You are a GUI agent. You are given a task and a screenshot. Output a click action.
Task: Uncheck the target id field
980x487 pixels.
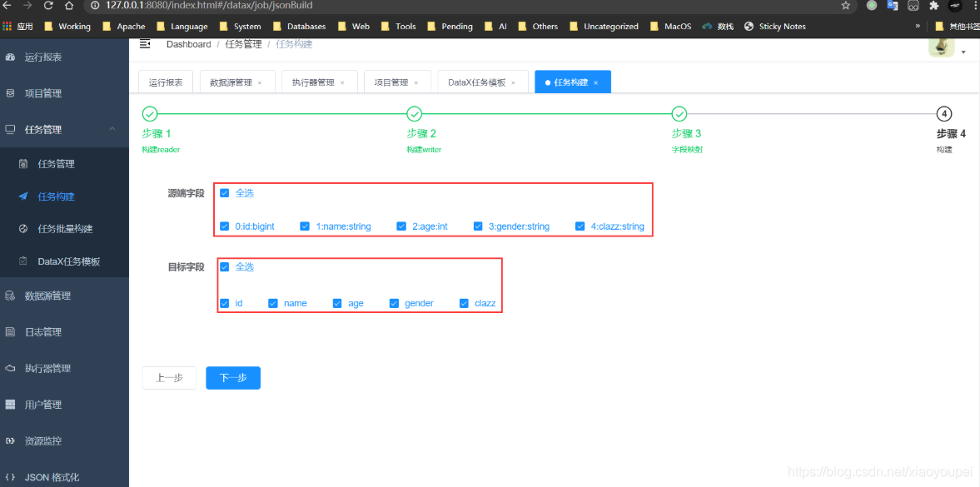[224, 303]
